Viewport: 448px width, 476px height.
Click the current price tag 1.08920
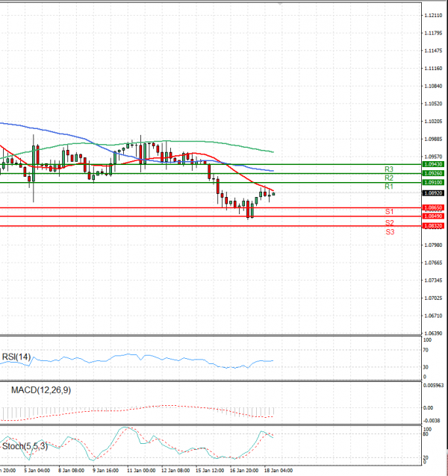[433, 193]
